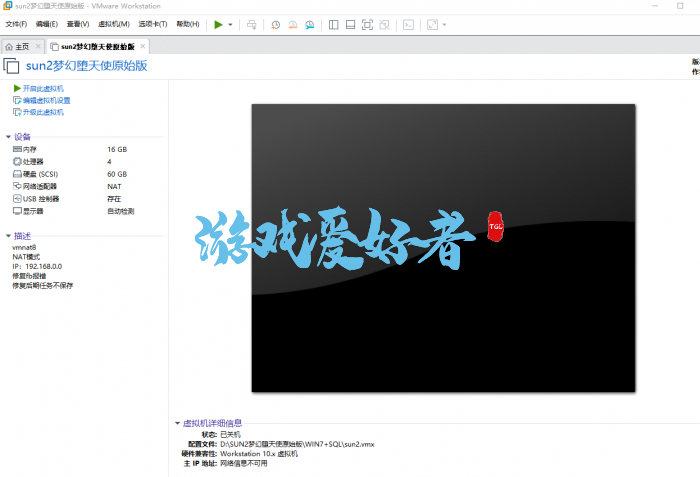This screenshot has width=700, height=477.
Task: Click the VM screen preview thumbnail
Action: click(443, 248)
